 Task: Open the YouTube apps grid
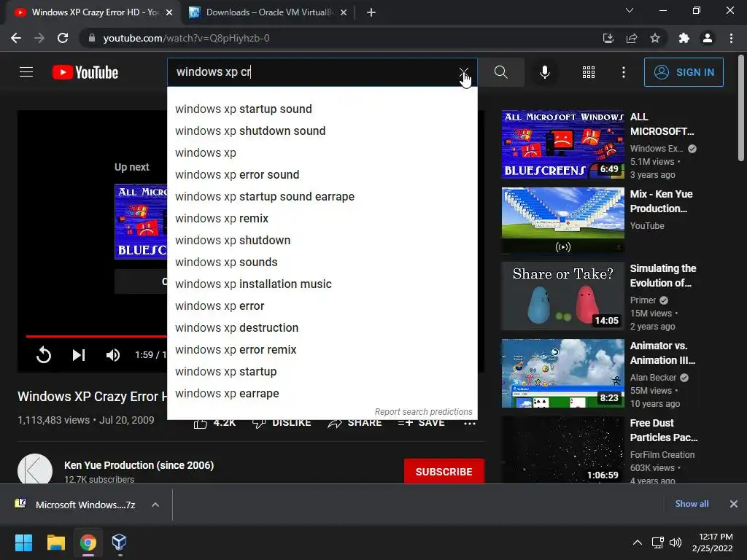pyautogui.click(x=589, y=72)
